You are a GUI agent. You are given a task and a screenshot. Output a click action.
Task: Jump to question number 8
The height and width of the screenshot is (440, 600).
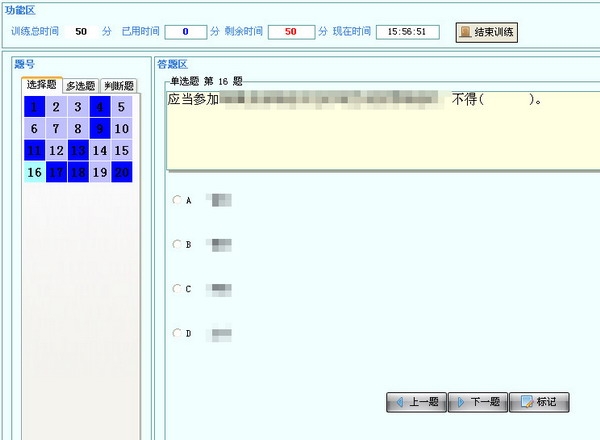pos(78,128)
